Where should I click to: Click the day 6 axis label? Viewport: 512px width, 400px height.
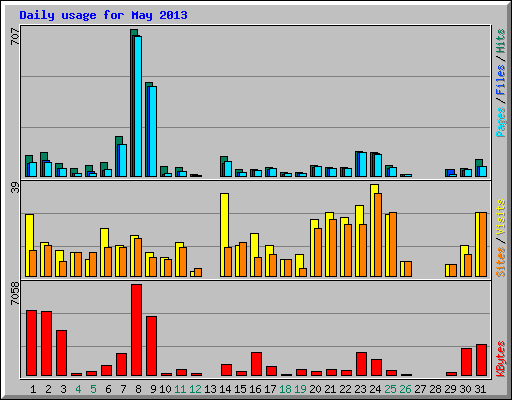click(108, 389)
